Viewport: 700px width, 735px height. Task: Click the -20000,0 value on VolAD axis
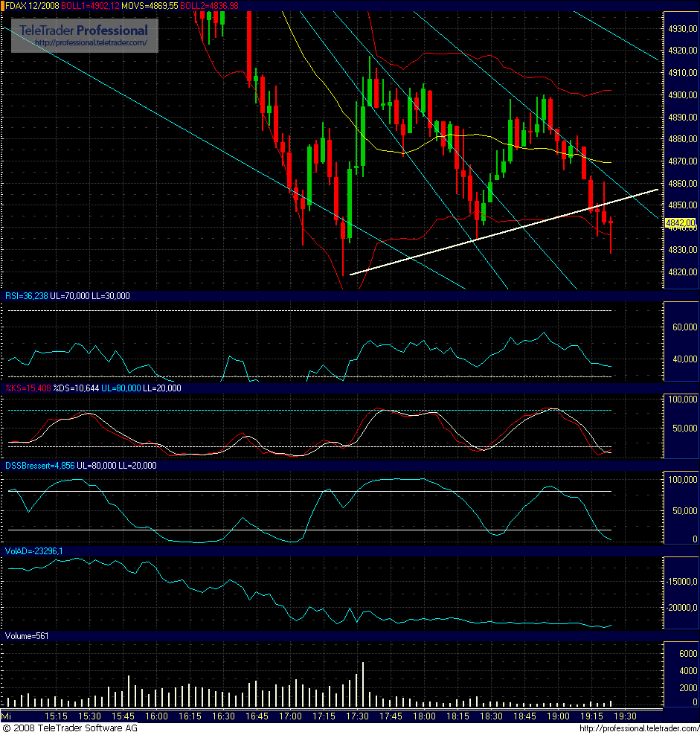click(x=683, y=608)
